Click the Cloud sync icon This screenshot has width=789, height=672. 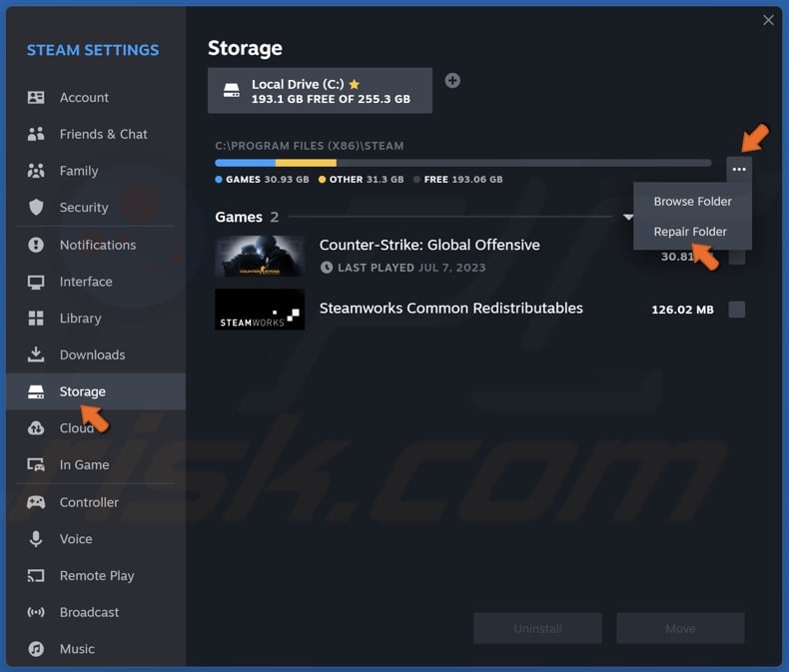(x=36, y=428)
